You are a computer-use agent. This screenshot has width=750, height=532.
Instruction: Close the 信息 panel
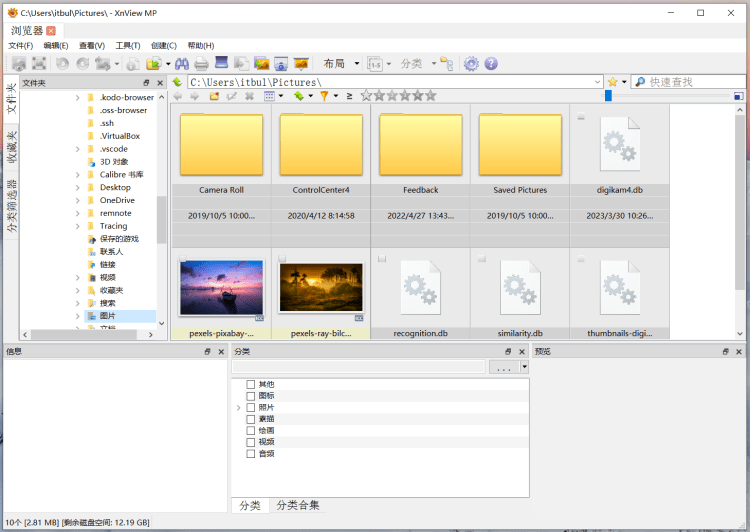click(221, 352)
